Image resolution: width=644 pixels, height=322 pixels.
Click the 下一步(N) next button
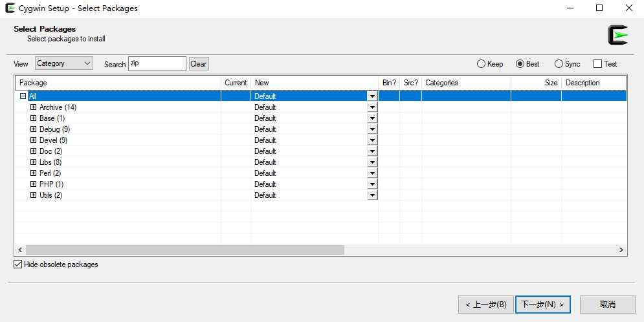(x=542, y=305)
